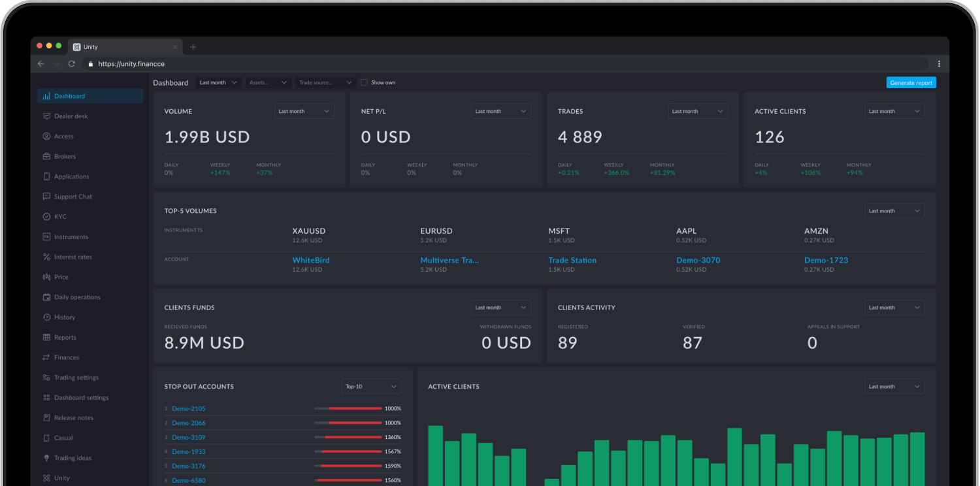Viewport: 980px width, 486px height.
Task: Click the Dealer desk sidebar icon
Action: [x=46, y=116]
